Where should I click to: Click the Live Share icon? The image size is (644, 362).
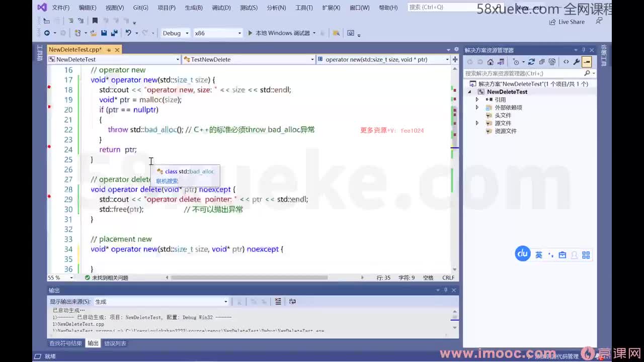point(552,22)
